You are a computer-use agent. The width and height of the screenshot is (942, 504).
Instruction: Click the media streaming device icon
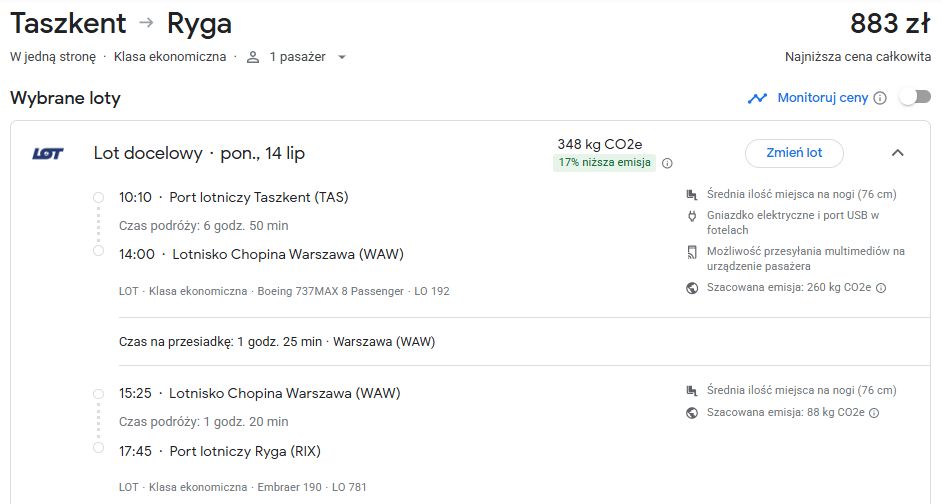click(x=691, y=252)
